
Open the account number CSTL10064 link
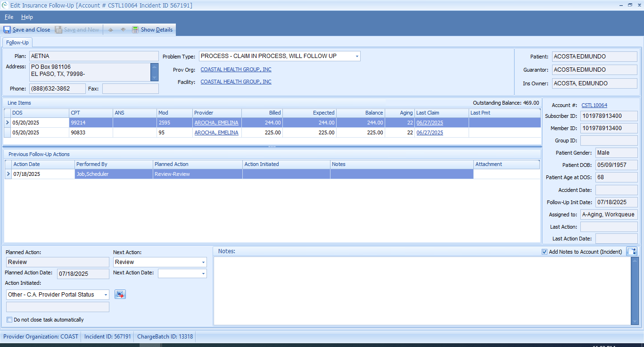594,105
